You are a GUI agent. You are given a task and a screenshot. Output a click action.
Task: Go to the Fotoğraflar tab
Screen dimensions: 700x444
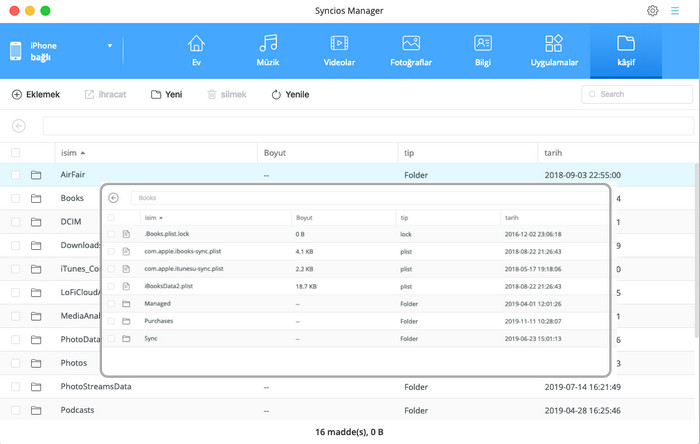pyautogui.click(x=411, y=51)
